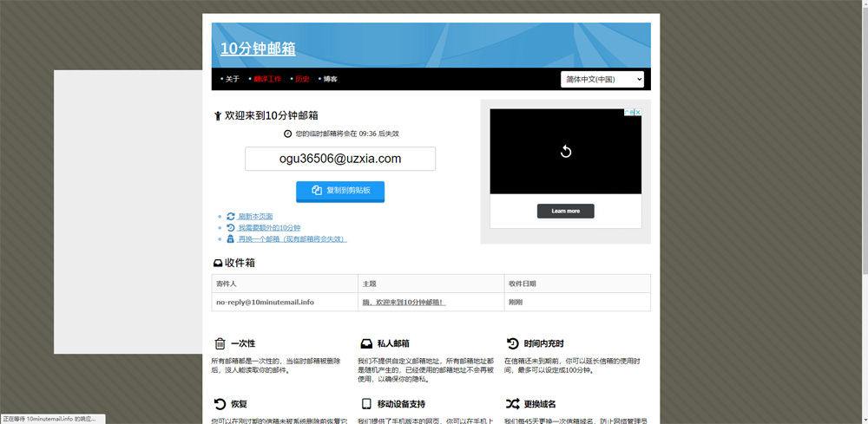This screenshot has height=424, width=868.
Task: Click the replay arrow icon in the ad
Action: point(565,152)
